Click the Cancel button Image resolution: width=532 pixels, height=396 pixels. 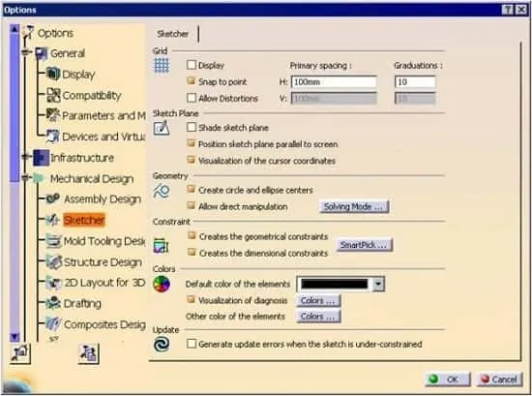[x=499, y=379]
